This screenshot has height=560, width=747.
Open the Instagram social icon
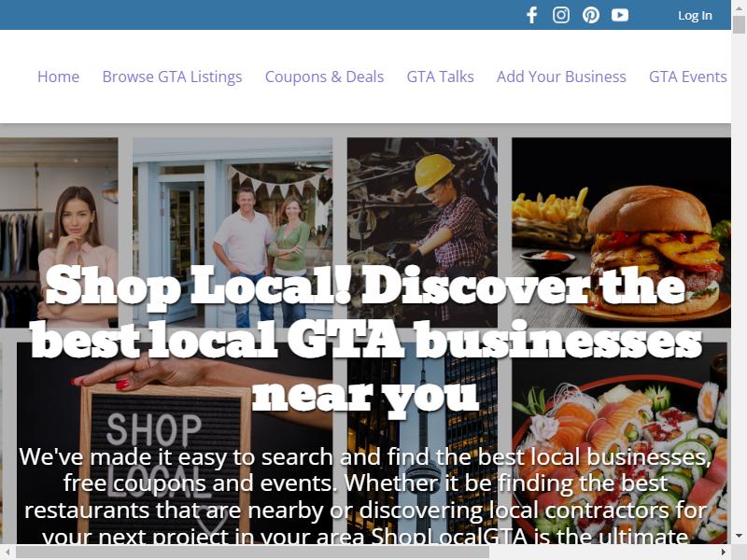coord(561,15)
